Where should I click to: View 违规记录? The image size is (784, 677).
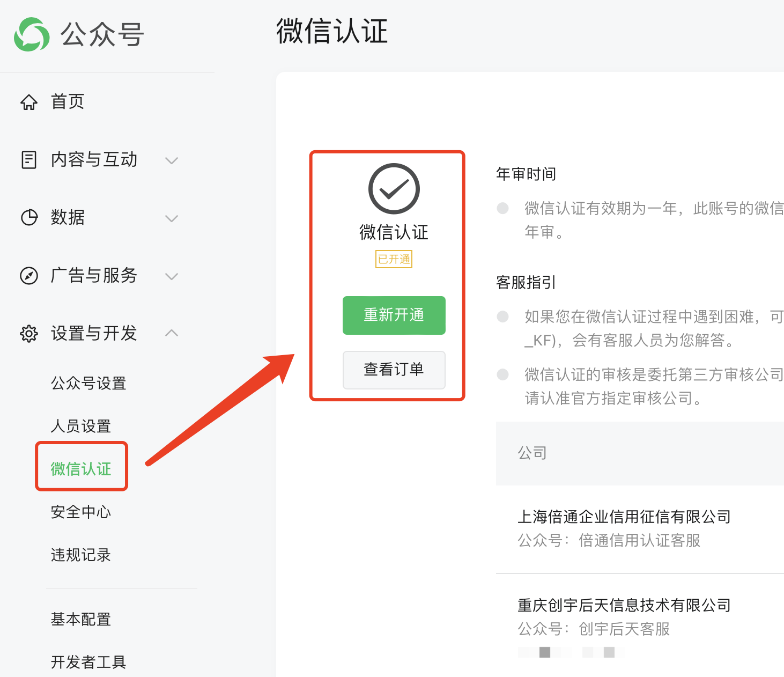tap(81, 555)
